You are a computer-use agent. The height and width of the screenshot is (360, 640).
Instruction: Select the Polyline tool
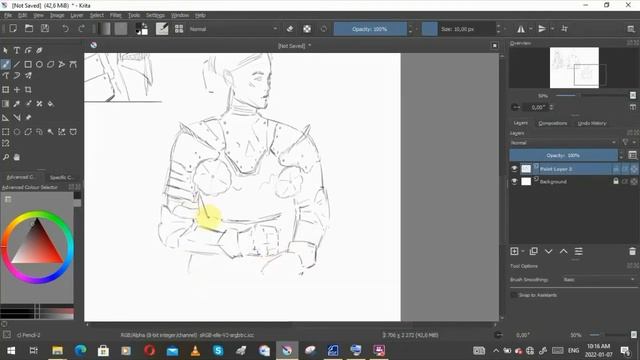[x=62, y=64]
